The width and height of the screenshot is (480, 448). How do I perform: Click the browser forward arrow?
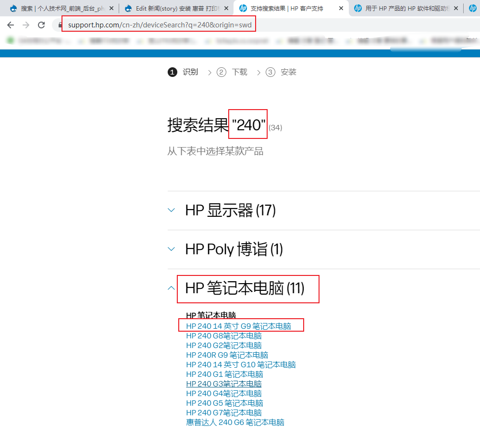tap(26, 25)
